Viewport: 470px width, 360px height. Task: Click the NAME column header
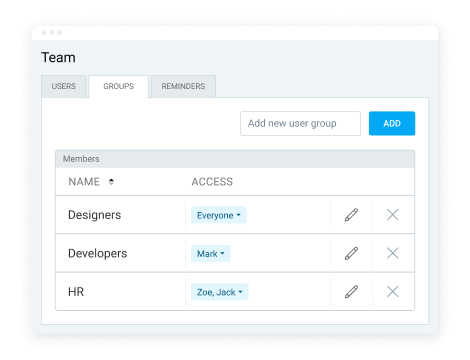(x=84, y=182)
